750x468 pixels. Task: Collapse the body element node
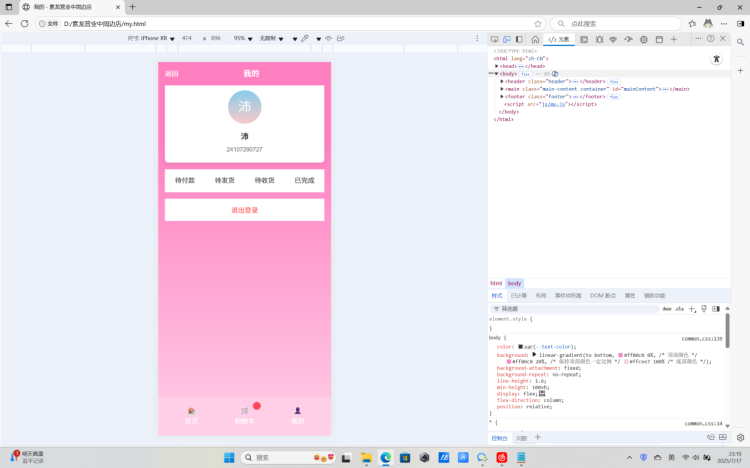pos(496,74)
